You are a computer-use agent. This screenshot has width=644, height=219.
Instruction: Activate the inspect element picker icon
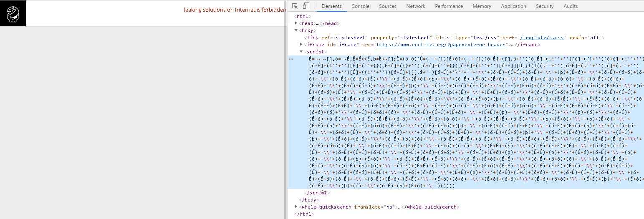(295, 6)
